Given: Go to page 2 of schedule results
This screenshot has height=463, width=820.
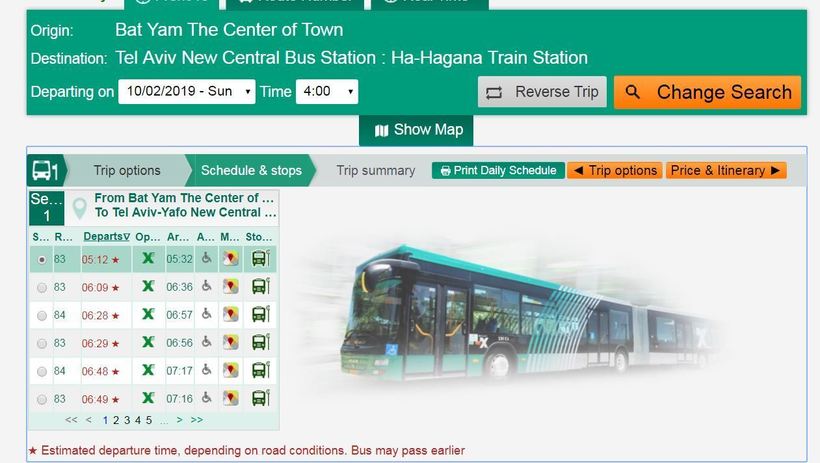Looking at the screenshot, I should 116,420.
